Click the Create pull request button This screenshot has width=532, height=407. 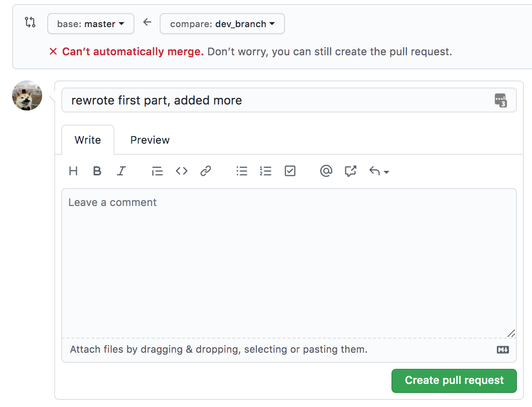(454, 380)
